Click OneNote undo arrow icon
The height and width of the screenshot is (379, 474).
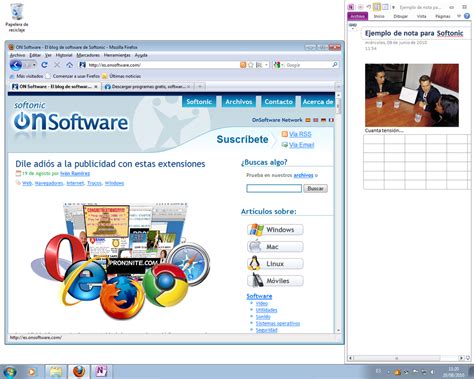coord(369,7)
